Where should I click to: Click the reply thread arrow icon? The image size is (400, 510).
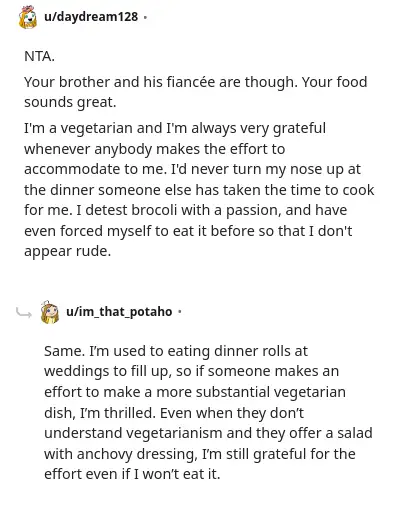[24, 313]
